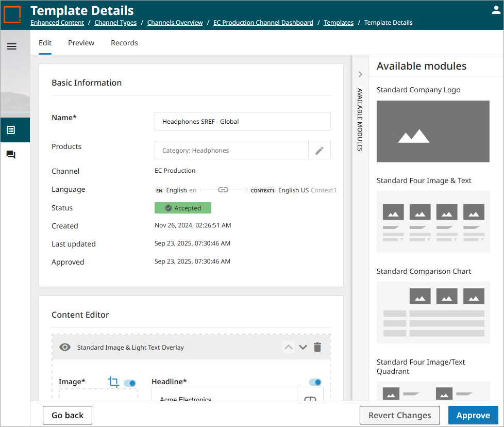The height and width of the screenshot is (427, 504).
Task: Open the comments sidebar icon
Action: tap(11, 155)
